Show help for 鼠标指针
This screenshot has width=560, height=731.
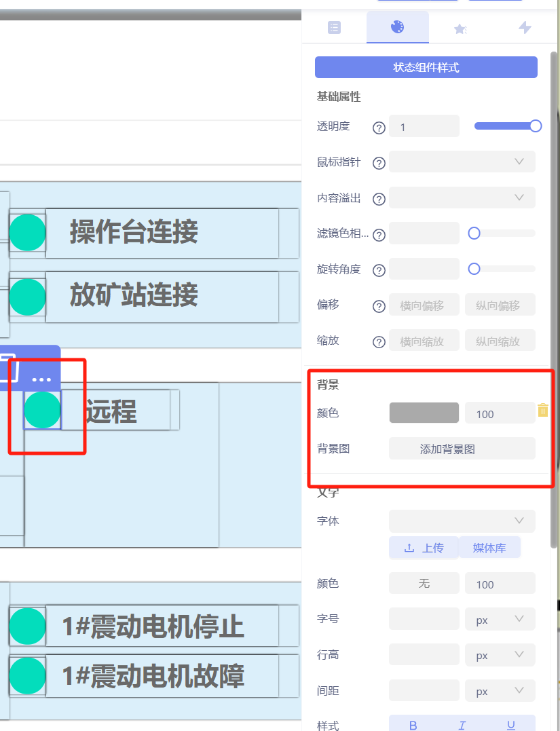pos(379,163)
